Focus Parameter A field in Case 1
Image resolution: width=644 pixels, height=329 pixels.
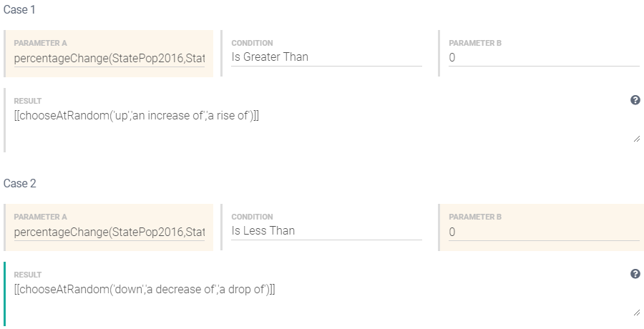tap(109, 58)
